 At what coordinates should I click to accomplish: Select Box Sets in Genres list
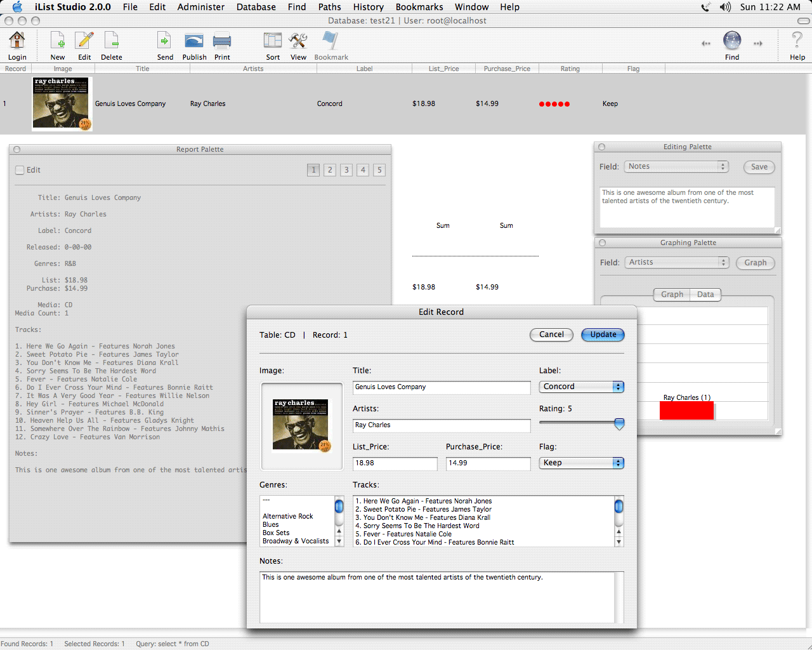[276, 533]
